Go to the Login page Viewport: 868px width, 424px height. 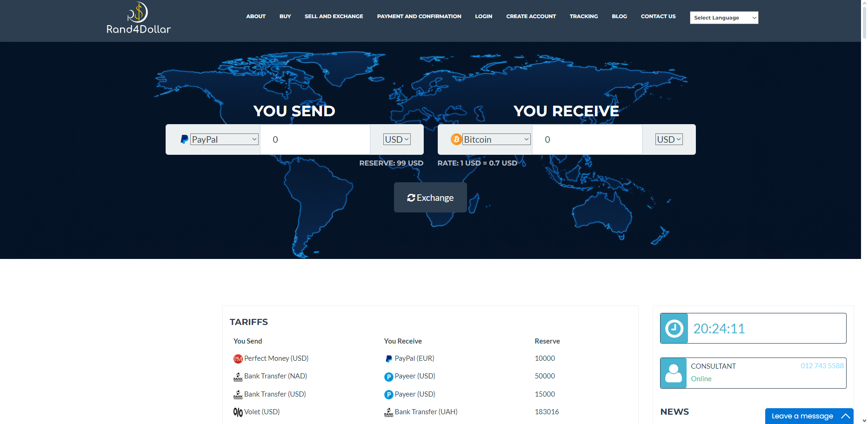(x=484, y=16)
